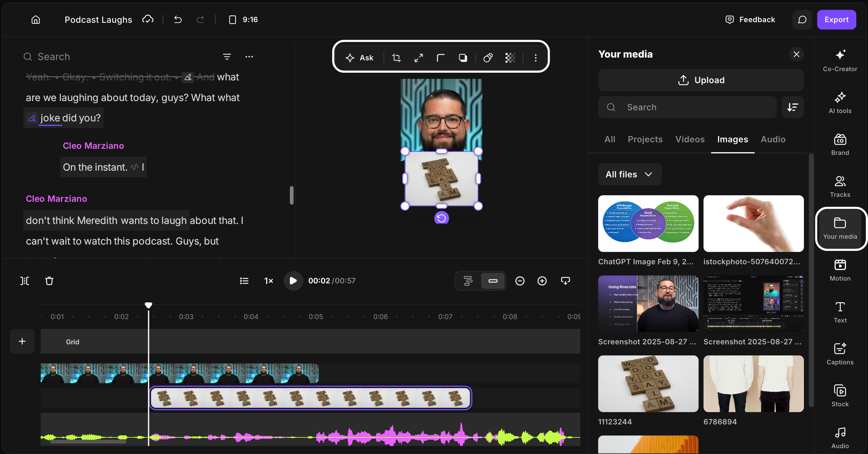Select the ChatGPT Image Feb 9 thumbnail
Screen dimensions: 868x454
click(648, 224)
